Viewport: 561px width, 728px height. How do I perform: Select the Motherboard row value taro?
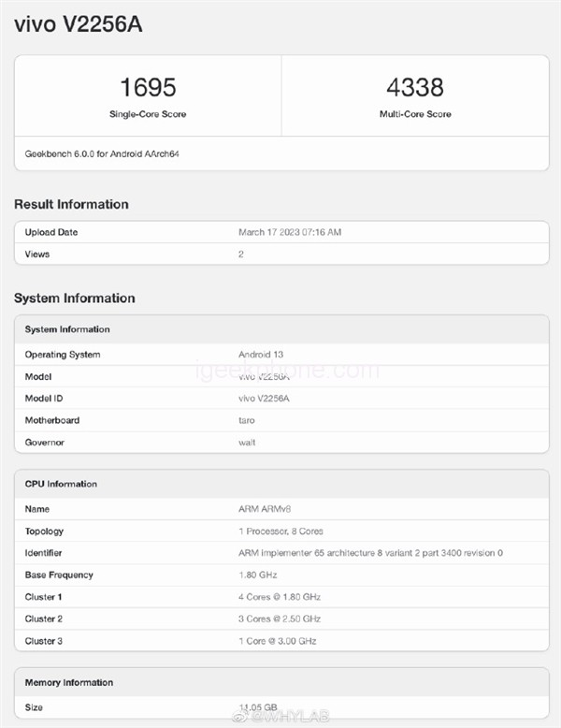[x=247, y=420]
